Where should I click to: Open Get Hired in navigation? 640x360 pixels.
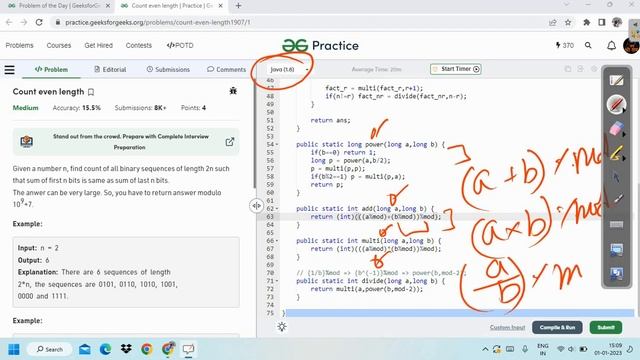[98, 45]
